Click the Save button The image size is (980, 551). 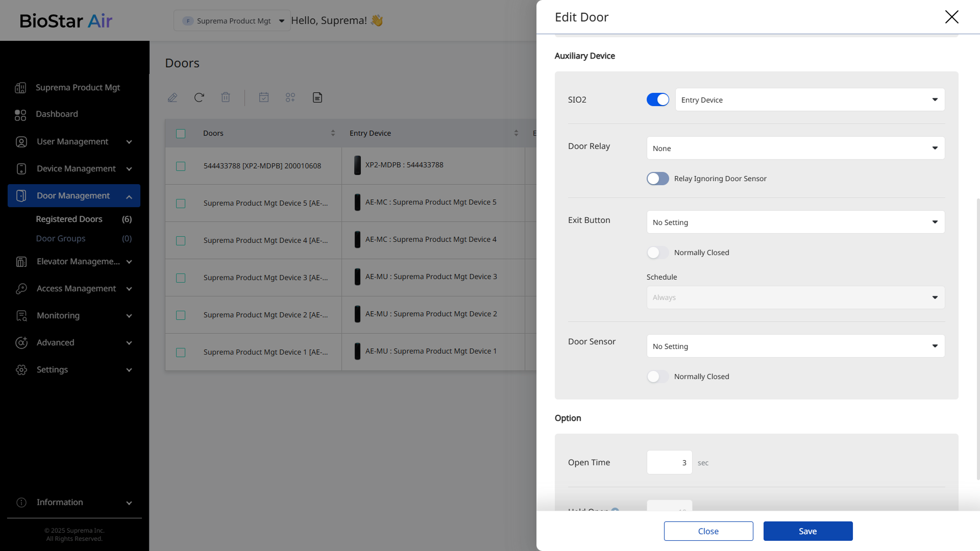[x=807, y=531]
